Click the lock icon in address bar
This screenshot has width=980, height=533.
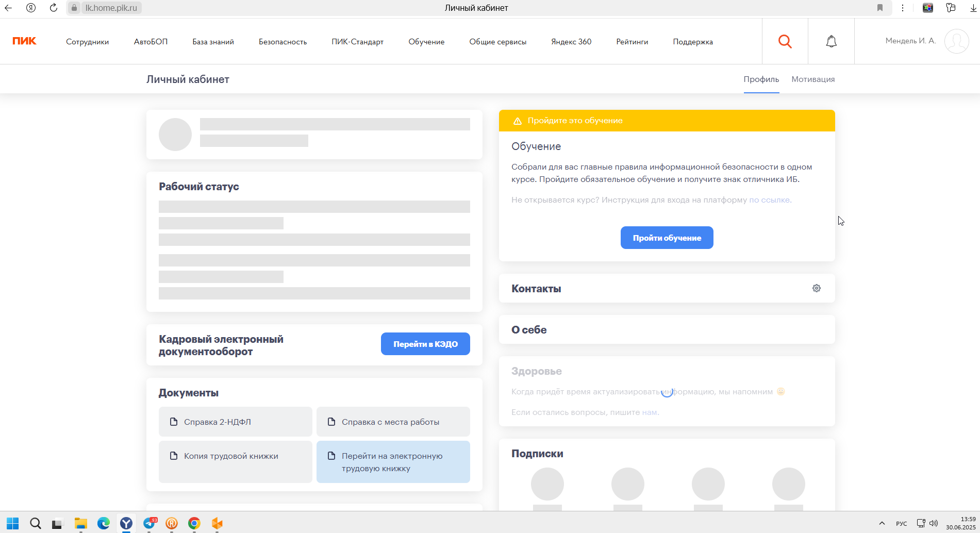(x=75, y=8)
